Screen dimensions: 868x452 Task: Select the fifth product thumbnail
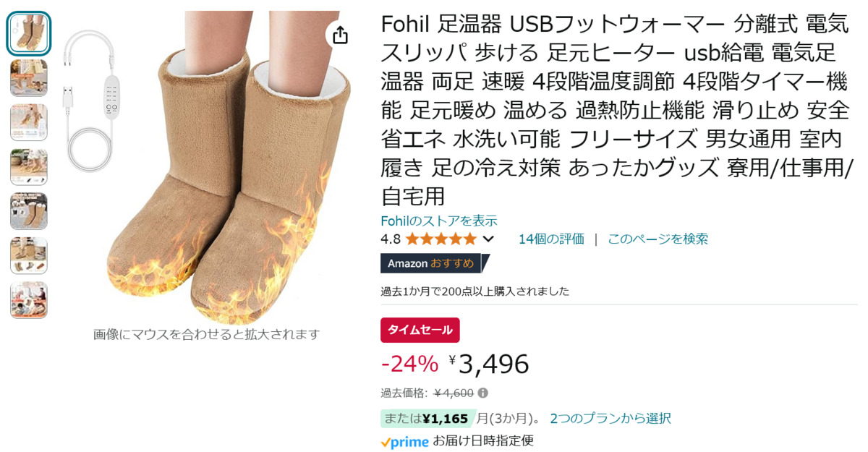(x=29, y=211)
